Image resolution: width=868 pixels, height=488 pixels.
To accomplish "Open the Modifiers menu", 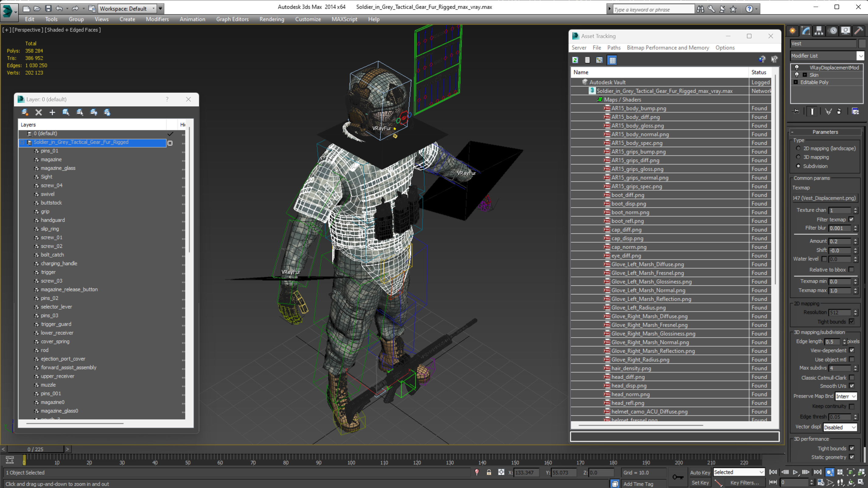I will [157, 19].
